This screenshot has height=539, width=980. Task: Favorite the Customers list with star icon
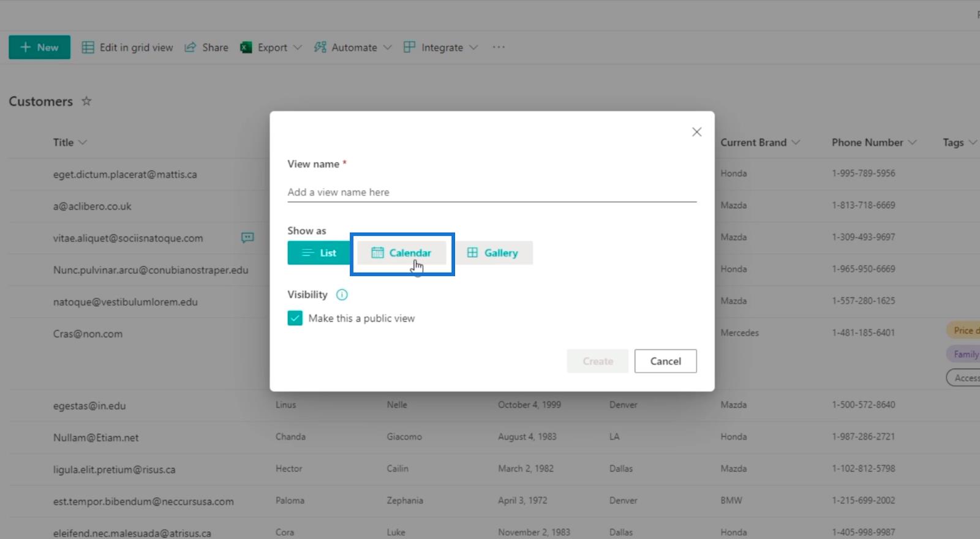[x=86, y=101]
